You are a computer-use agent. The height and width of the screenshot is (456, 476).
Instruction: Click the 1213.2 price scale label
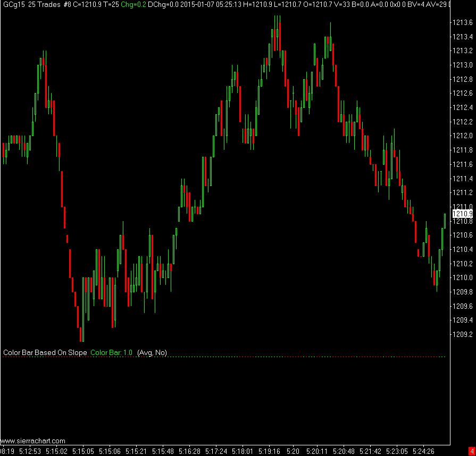click(x=463, y=50)
